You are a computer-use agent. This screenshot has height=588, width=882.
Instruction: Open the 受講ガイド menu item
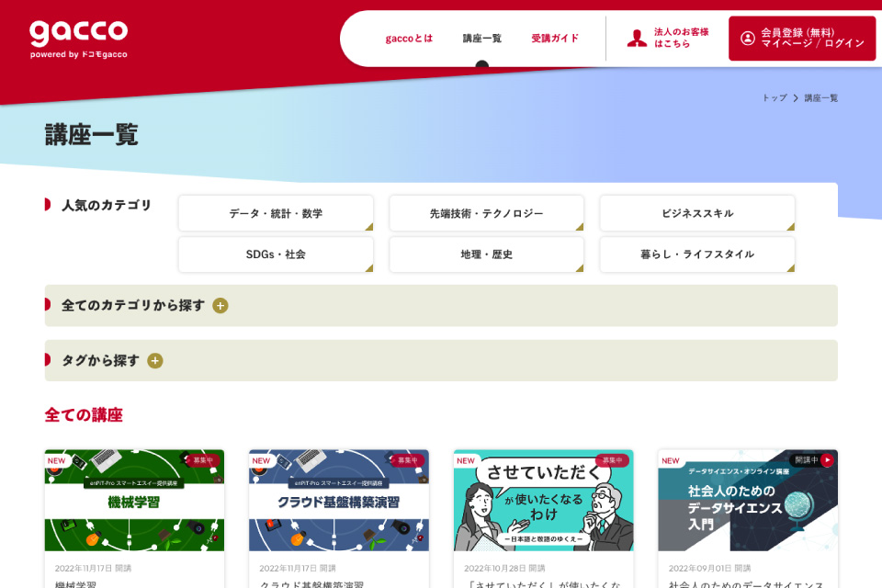(552, 39)
